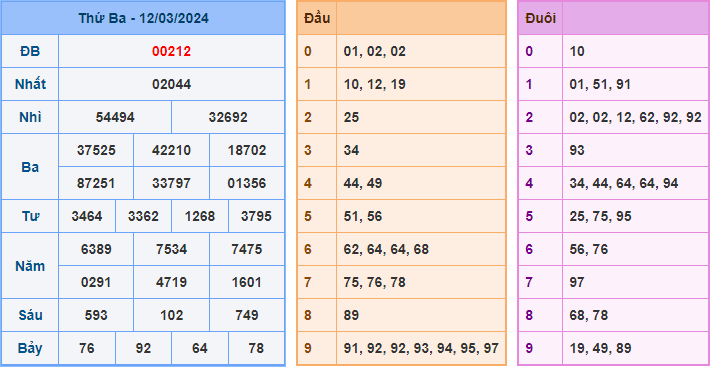
Task: Select the red special prize number 00212
Action: [x=171, y=52]
